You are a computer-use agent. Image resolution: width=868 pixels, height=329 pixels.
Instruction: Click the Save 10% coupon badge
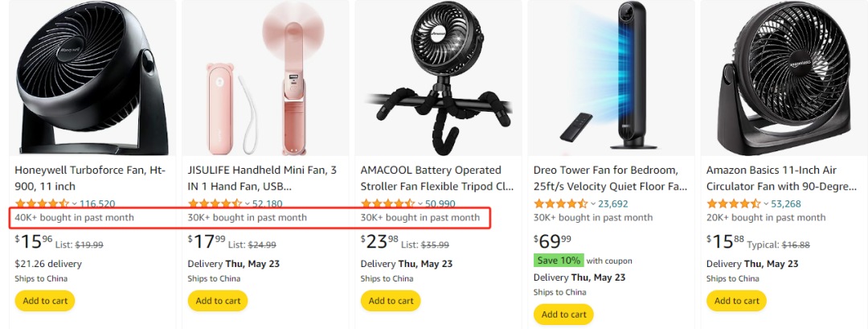pyautogui.click(x=558, y=261)
